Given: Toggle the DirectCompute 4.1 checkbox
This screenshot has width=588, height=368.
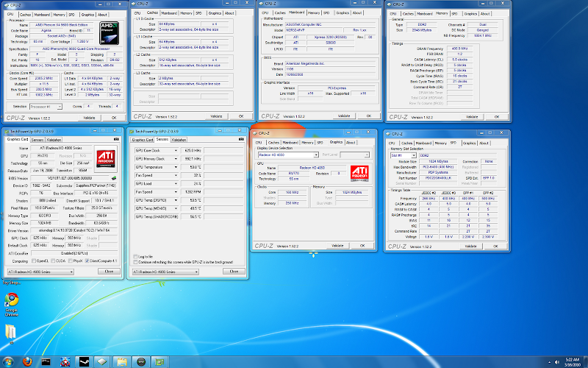Looking at the screenshot, I should [86, 261].
